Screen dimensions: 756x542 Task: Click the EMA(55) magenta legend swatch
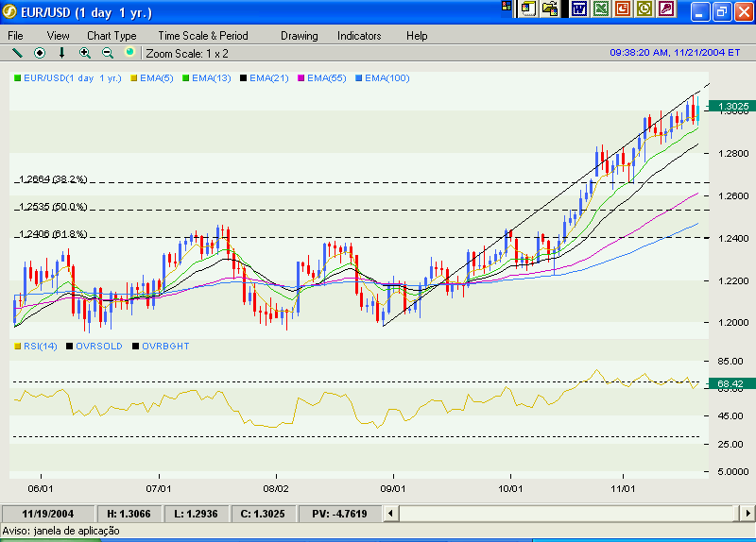(302, 78)
